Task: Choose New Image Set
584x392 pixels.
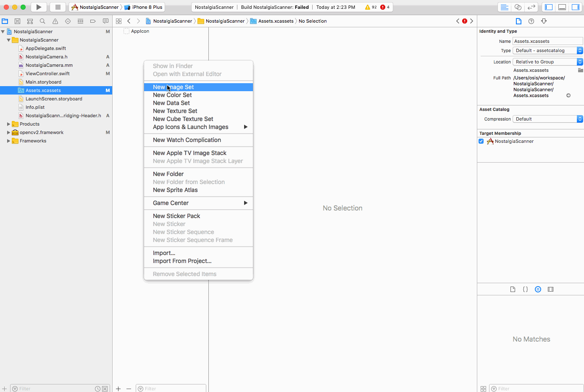Action: [198, 87]
